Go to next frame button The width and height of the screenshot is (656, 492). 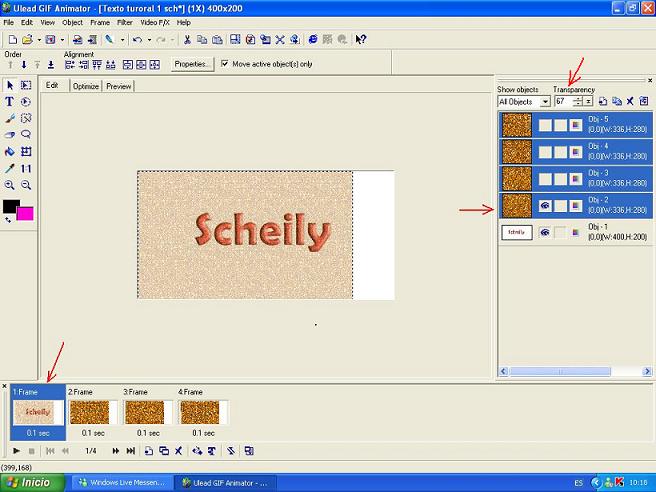[115, 451]
